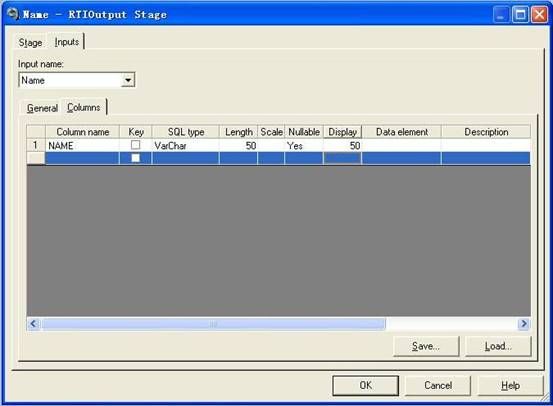Select the Nullable cell showing Yes
Image resolution: width=553 pixels, height=406 pixels.
[x=304, y=145]
